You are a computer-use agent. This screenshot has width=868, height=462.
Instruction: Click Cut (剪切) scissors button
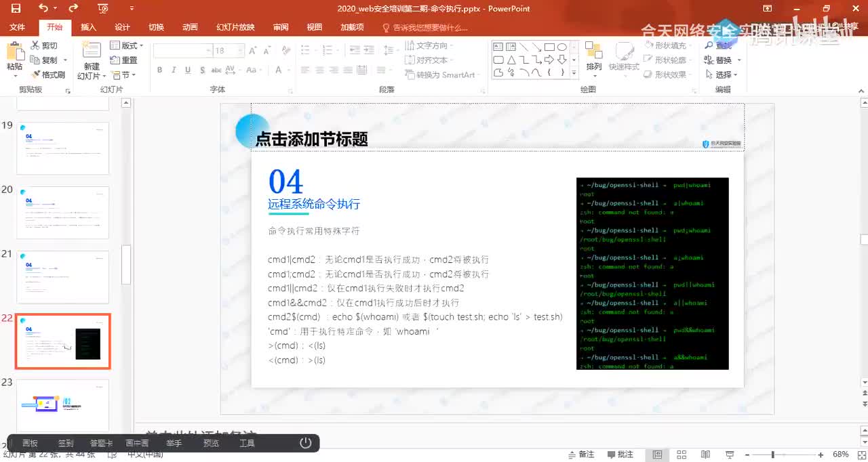(45, 45)
